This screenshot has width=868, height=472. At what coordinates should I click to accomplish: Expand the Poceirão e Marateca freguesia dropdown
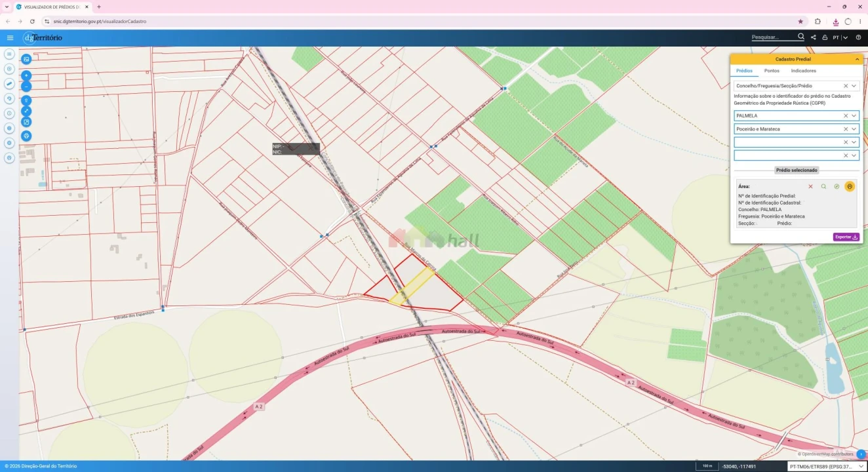click(854, 128)
